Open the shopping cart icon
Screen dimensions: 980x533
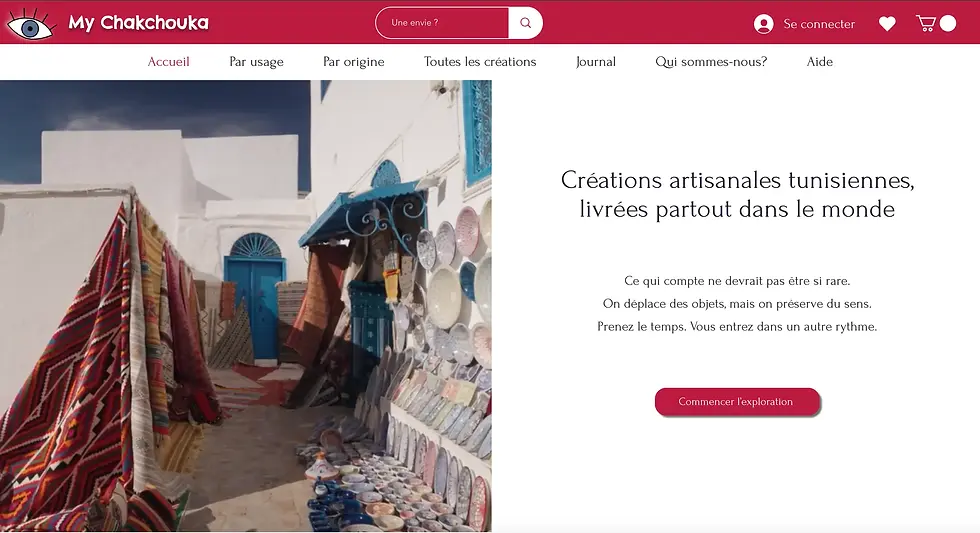point(926,24)
